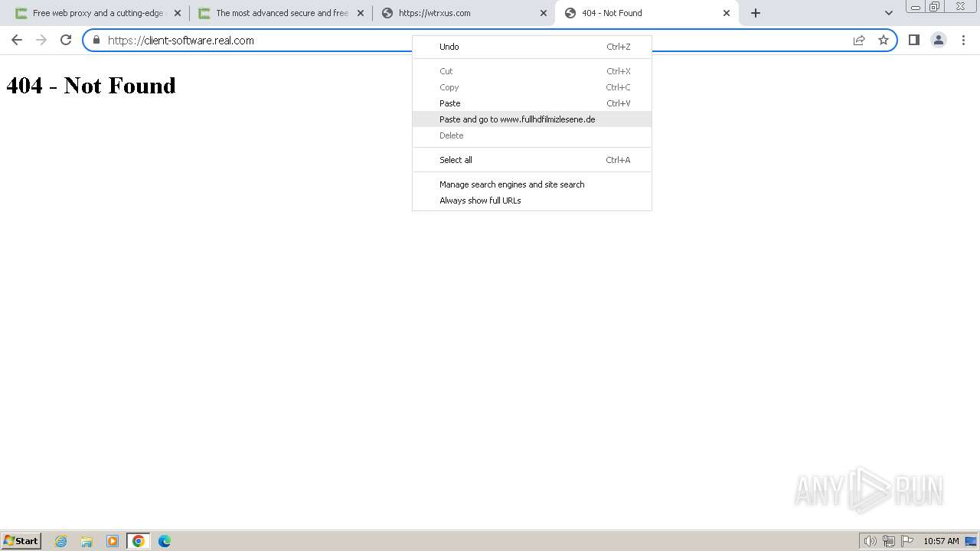
Task: Open the network tray icon
Action: pos(889,541)
